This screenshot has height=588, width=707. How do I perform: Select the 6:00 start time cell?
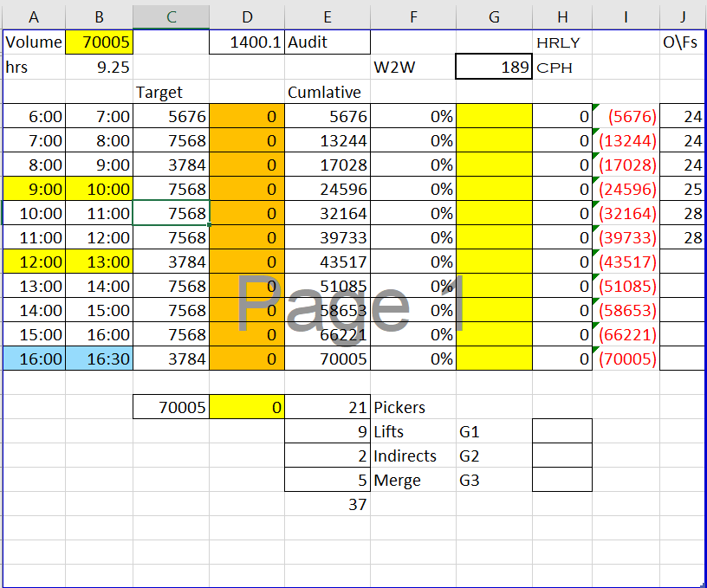[34, 116]
